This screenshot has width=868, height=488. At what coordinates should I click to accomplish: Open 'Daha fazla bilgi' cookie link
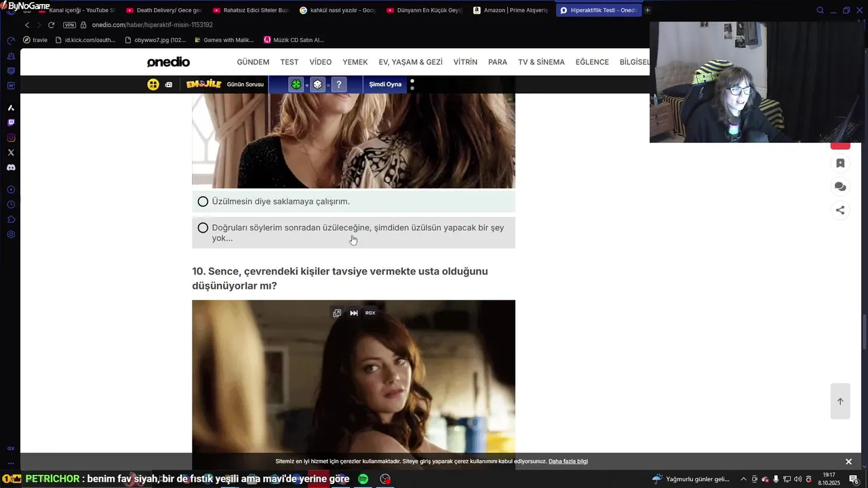click(568, 462)
